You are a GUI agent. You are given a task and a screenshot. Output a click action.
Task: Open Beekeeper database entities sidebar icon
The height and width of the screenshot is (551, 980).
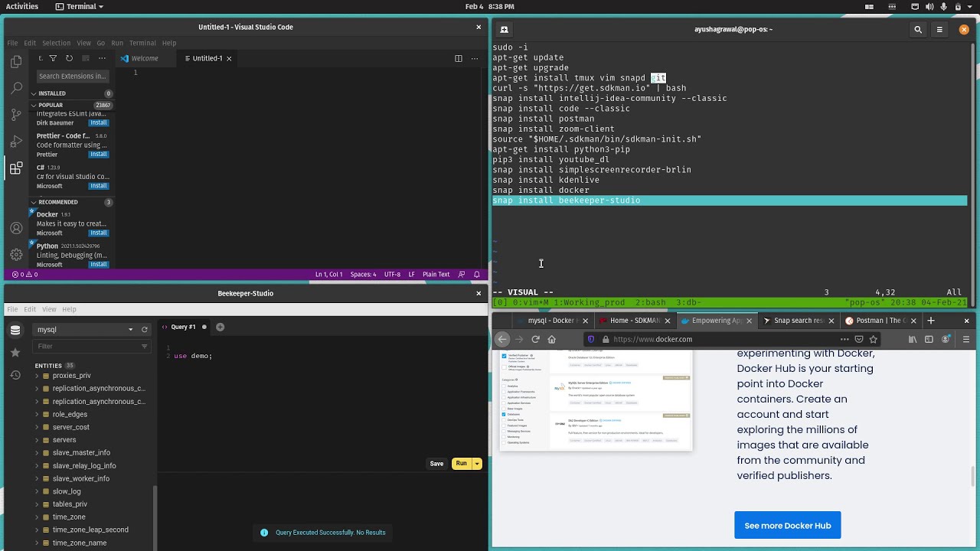coord(15,330)
